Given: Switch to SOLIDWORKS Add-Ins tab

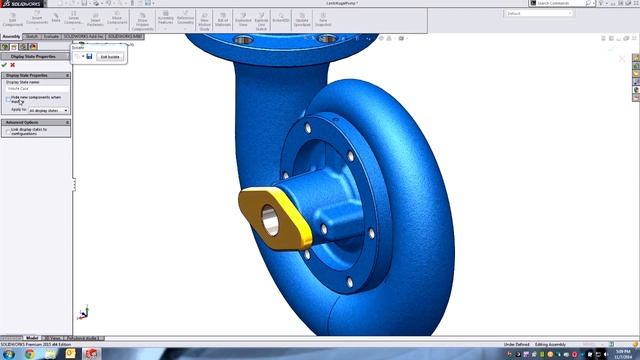Looking at the screenshot, I should click(x=83, y=36).
